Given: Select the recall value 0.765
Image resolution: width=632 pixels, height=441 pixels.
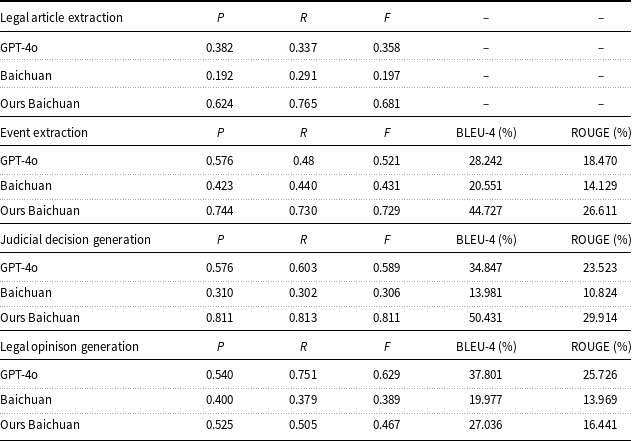Looking at the screenshot, I should (304, 104).
